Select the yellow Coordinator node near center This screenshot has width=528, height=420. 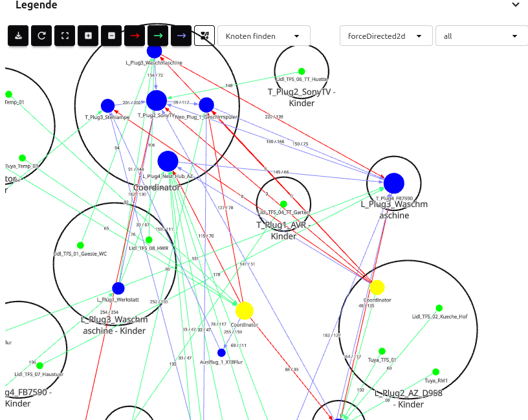244,311
